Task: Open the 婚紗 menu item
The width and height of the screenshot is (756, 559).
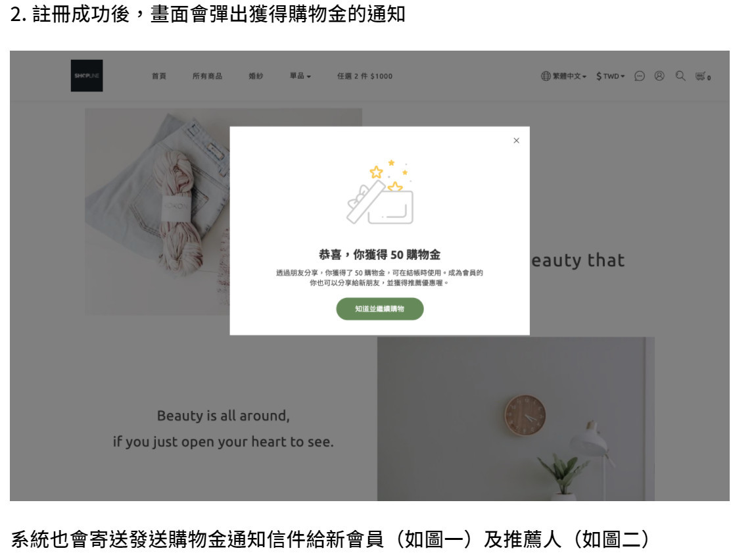Action: [256, 76]
